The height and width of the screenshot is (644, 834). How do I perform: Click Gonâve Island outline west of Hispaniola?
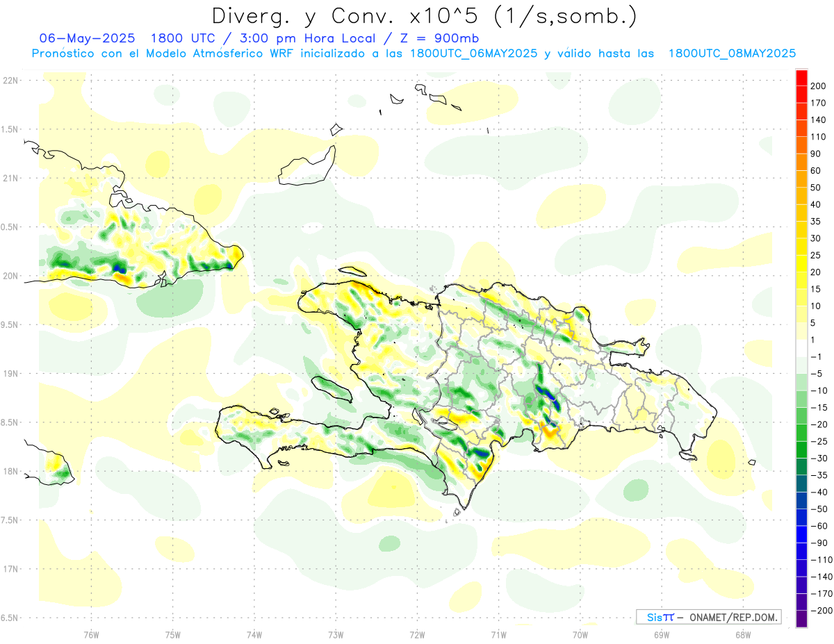(332, 388)
